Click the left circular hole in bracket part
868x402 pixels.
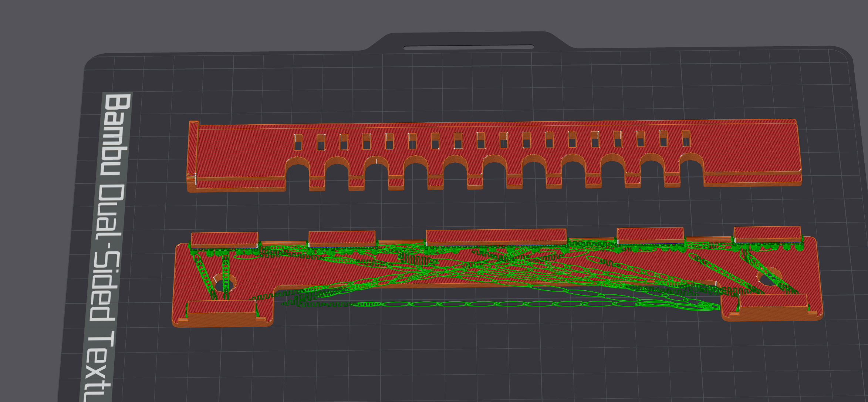click(224, 283)
